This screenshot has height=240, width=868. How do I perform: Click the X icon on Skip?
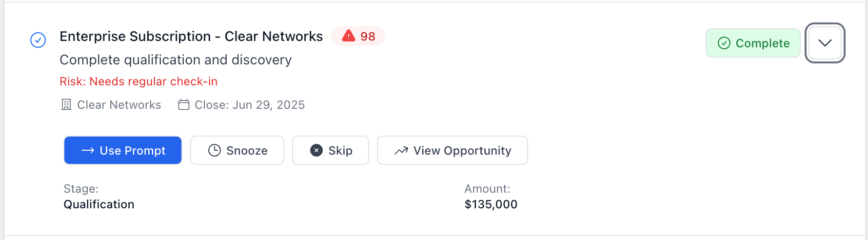tap(316, 151)
